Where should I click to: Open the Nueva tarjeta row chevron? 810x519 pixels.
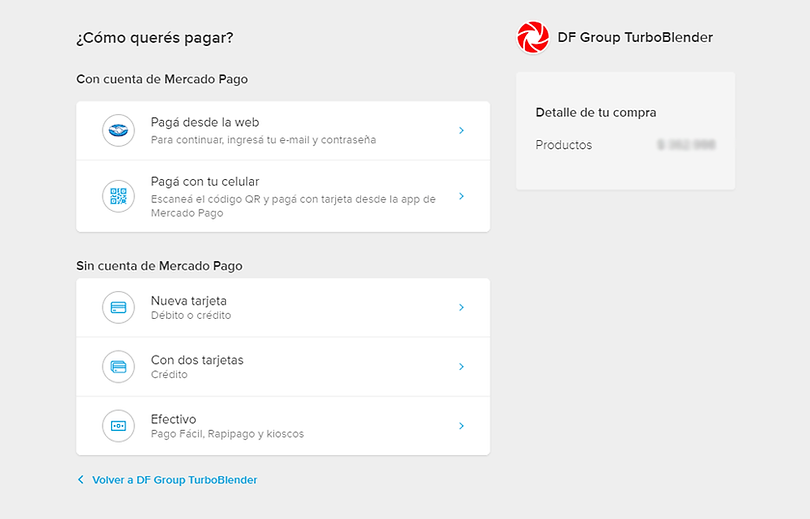pyautogui.click(x=461, y=307)
